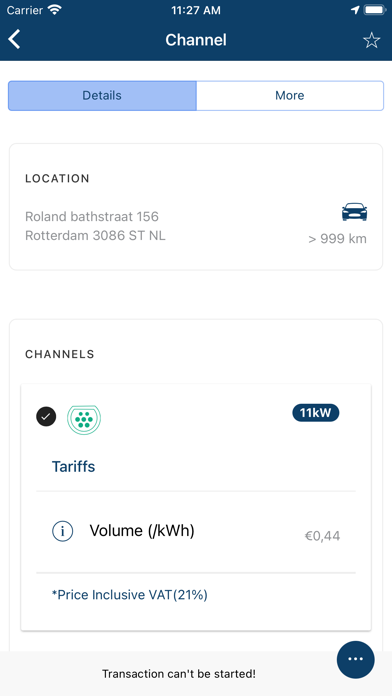
Task: Open the Roland bathstraat 156 address
Action: click(x=92, y=217)
